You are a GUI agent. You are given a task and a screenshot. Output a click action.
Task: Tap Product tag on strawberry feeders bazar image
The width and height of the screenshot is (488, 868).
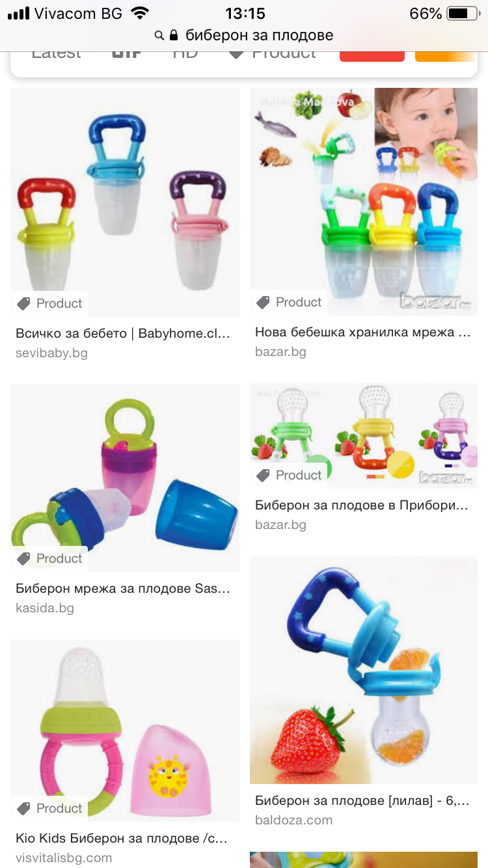(x=289, y=475)
